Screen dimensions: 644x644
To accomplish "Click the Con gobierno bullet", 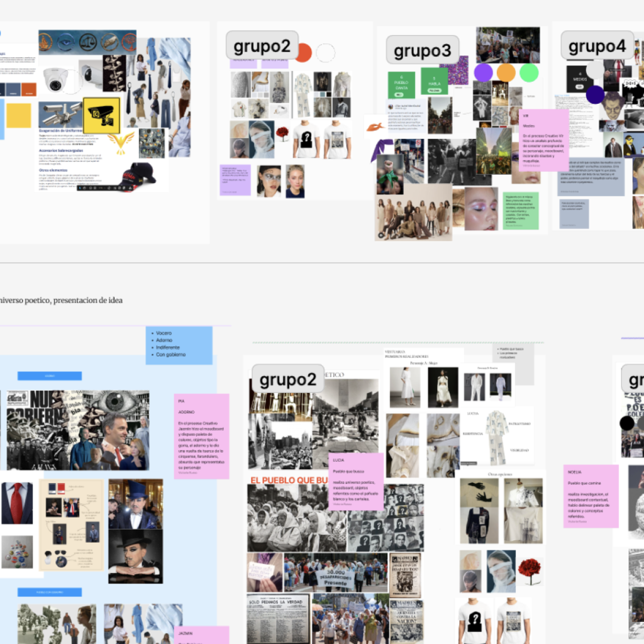I will tap(170, 355).
